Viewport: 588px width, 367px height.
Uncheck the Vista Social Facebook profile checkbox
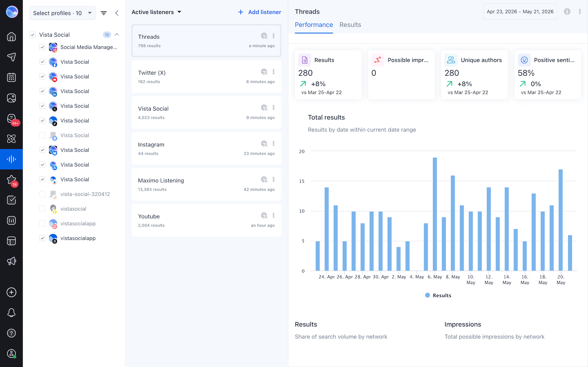click(42, 62)
